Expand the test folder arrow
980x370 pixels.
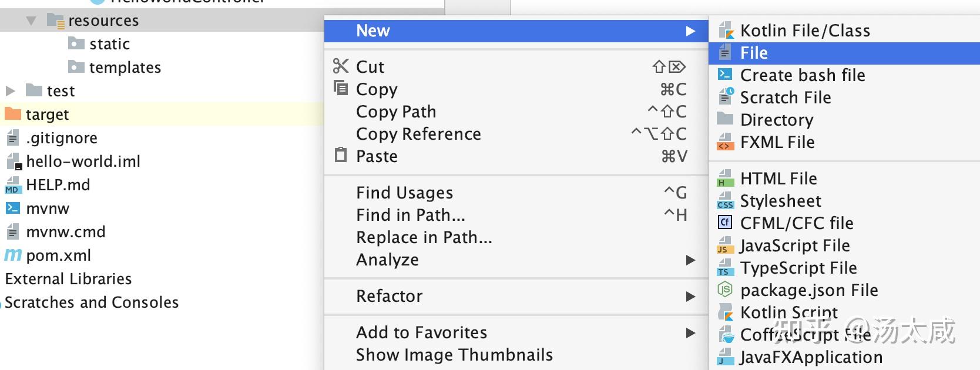coord(10,91)
